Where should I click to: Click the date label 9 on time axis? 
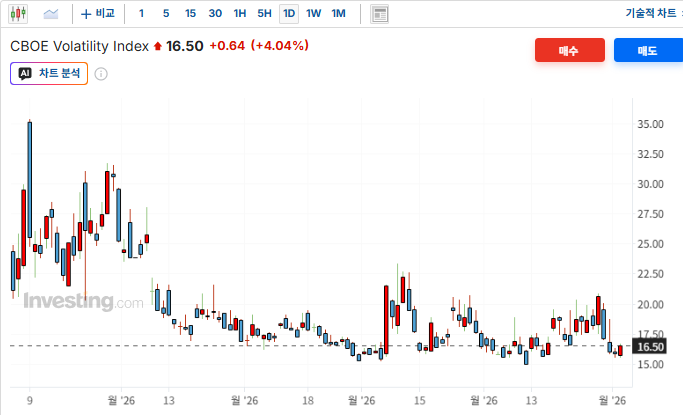click(30, 400)
